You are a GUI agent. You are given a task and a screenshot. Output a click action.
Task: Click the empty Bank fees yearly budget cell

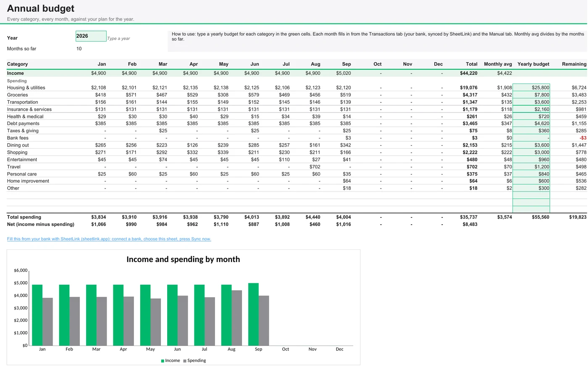(x=531, y=138)
